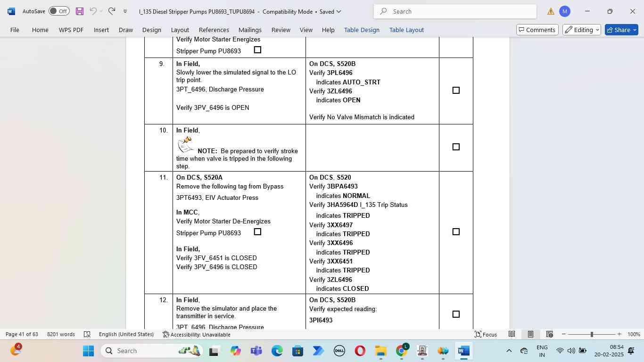Open the References ribbon tab
This screenshot has width=644, height=362.
click(x=214, y=30)
